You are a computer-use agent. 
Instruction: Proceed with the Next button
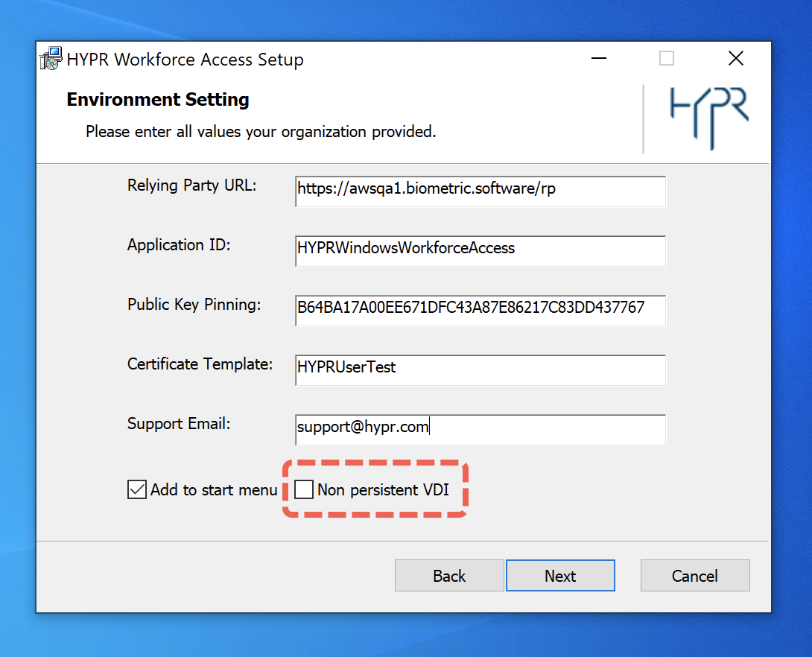[560, 575]
